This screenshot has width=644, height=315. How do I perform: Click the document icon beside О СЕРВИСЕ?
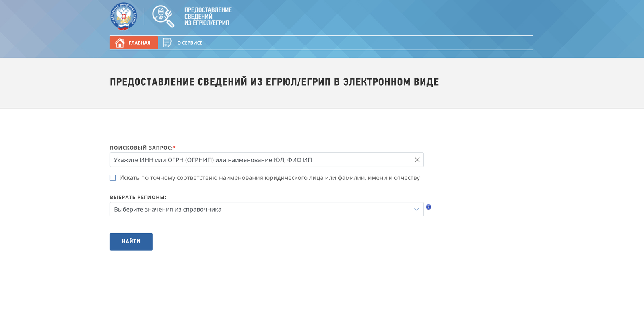167,43
